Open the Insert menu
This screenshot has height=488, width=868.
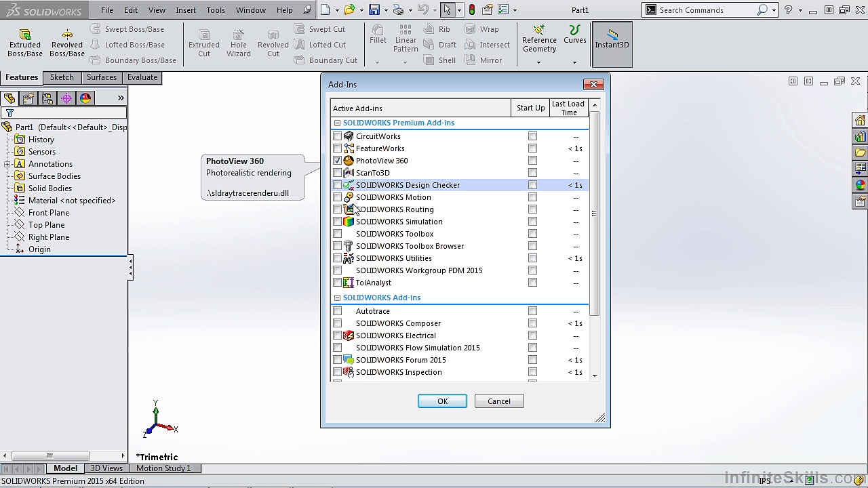click(186, 10)
